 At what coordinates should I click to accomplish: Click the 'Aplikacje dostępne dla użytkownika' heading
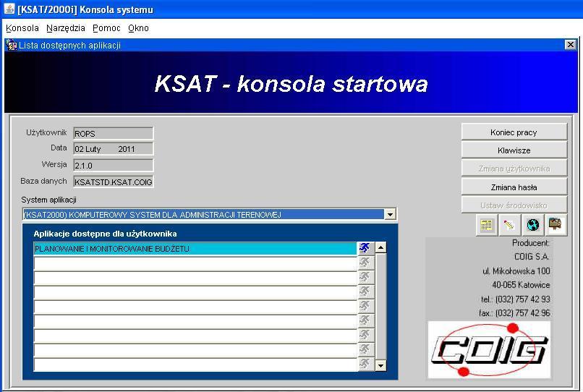click(105, 234)
